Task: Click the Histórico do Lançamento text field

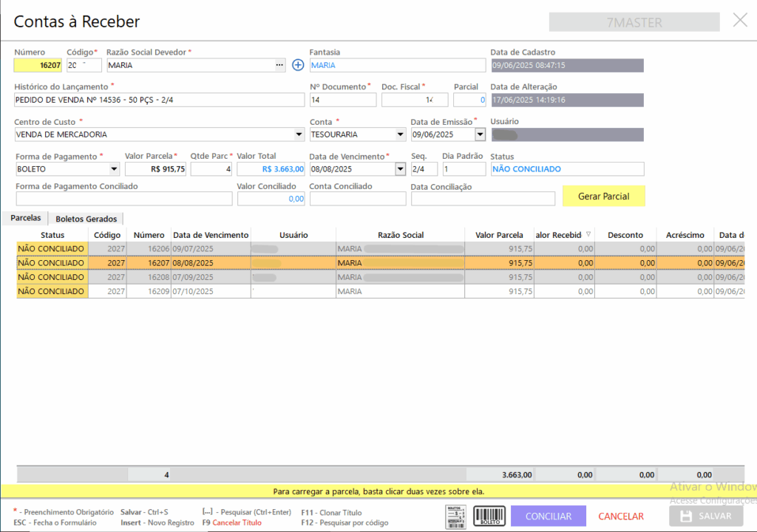Action: pyautogui.click(x=159, y=100)
